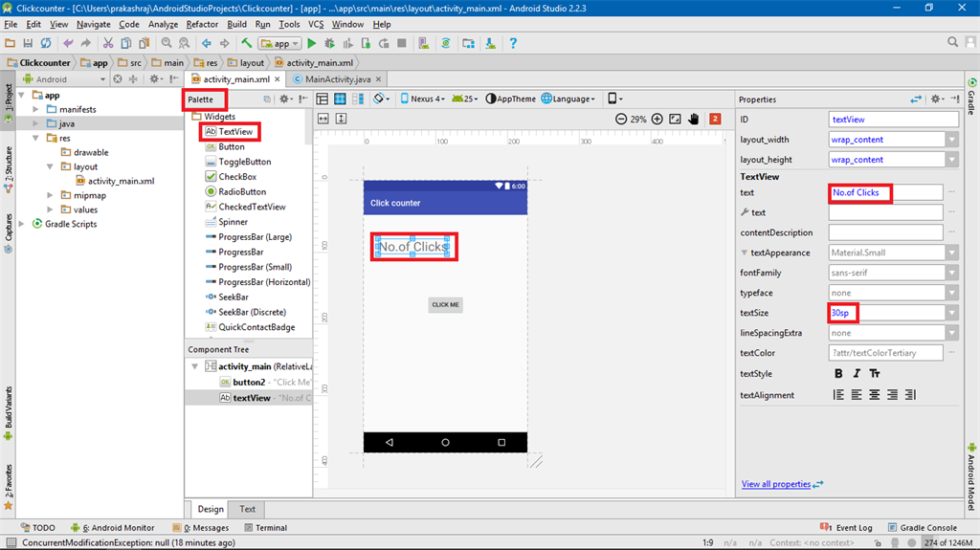Open the Nexus 4 device dropdown
Screen dimensions: 980x550
[x=422, y=99]
